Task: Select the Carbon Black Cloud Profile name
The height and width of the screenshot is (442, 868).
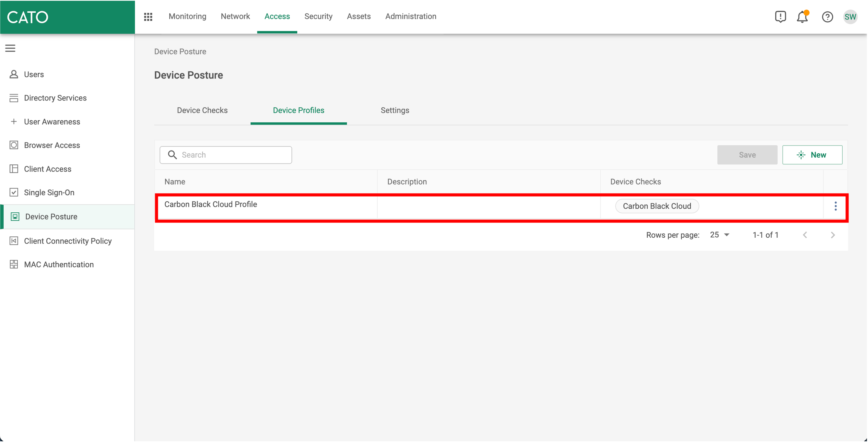Action: tap(211, 204)
